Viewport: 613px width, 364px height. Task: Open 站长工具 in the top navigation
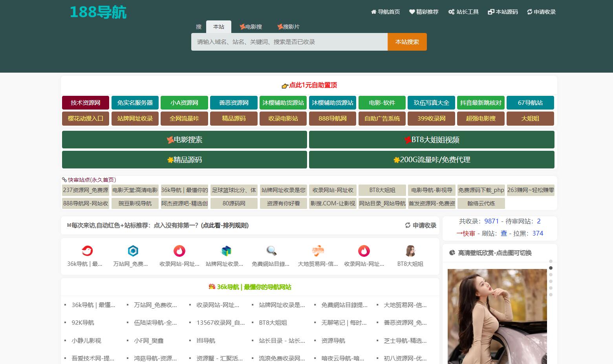click(463, 12)
